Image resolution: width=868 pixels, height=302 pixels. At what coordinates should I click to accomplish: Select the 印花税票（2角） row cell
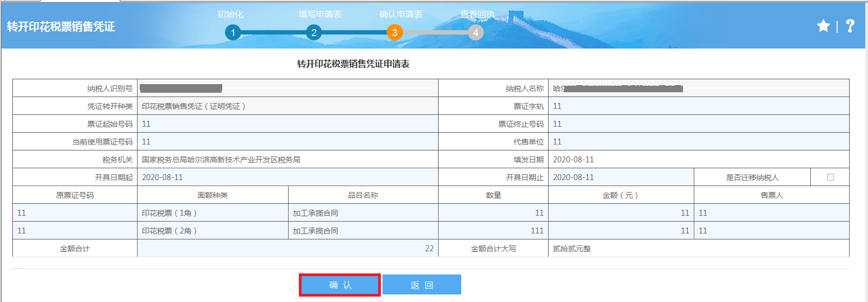(x=213, y=231)
